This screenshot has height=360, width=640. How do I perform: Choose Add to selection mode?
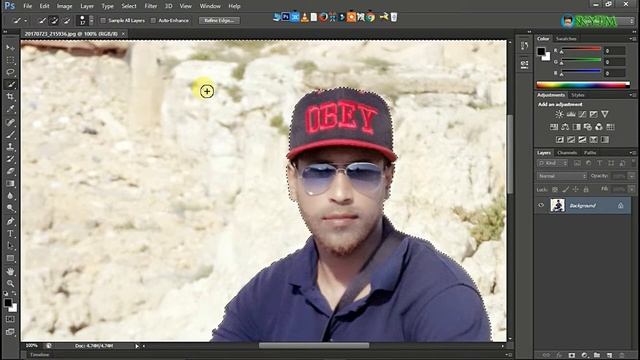coord(54,20)
